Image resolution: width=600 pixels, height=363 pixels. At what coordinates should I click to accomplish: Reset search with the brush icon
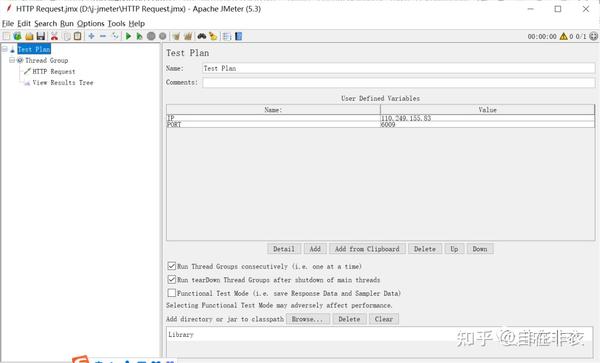click(213, 36)
